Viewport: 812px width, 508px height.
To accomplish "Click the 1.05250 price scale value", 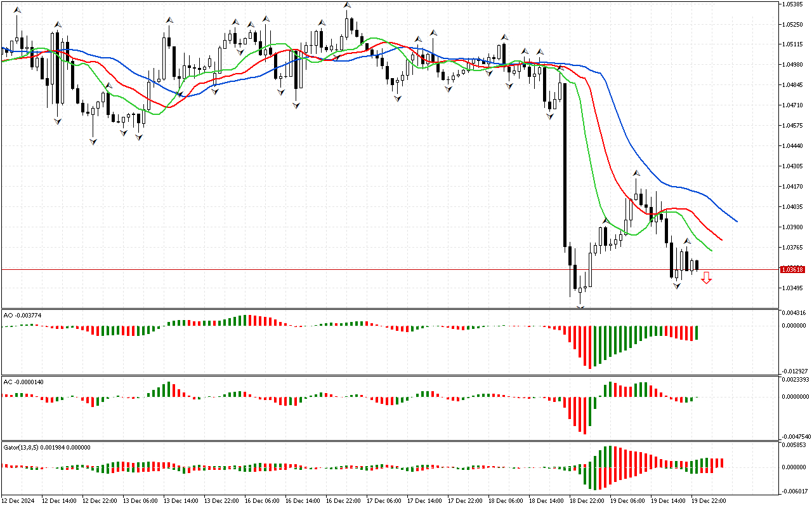I will pos(792,25).
